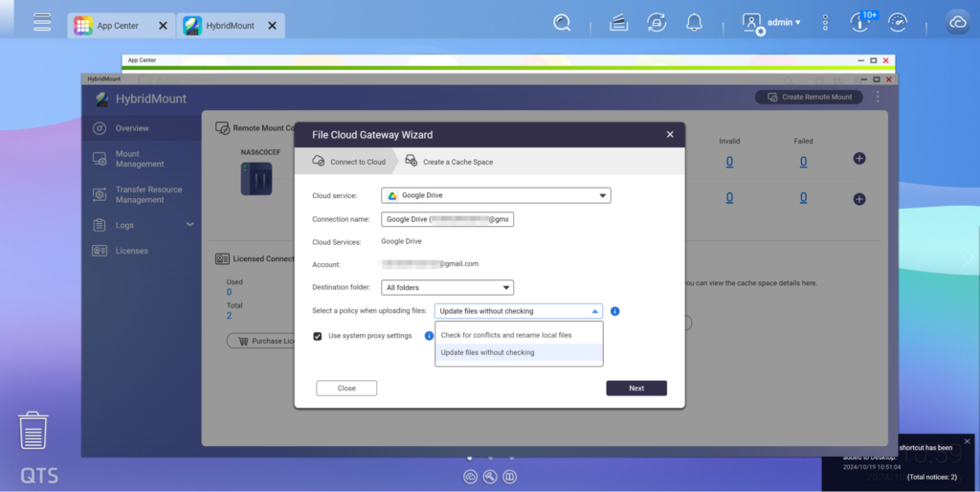This screenshot has height=492, width=980.
Task: Choose Update files without checking option
Action: (488, 353)
